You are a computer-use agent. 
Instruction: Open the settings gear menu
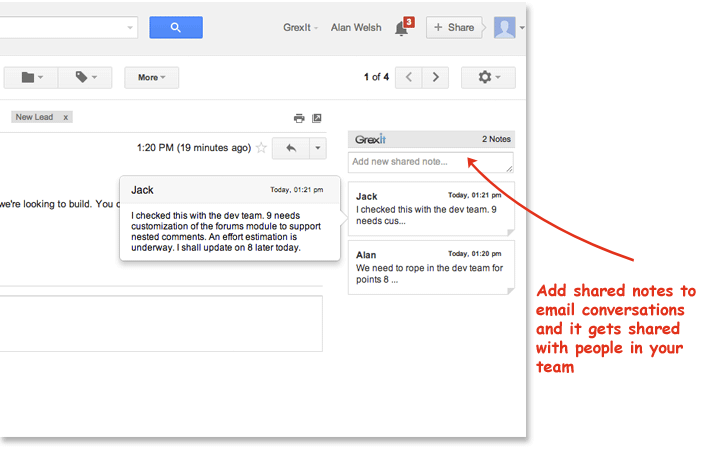coord(488,77)
